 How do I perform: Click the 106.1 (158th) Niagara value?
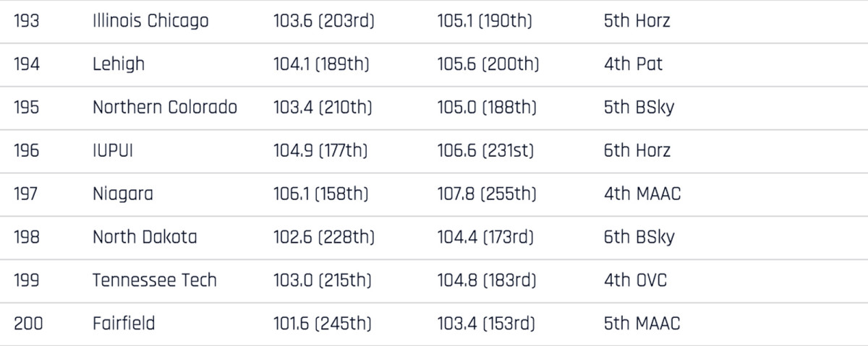pos(321,194)
